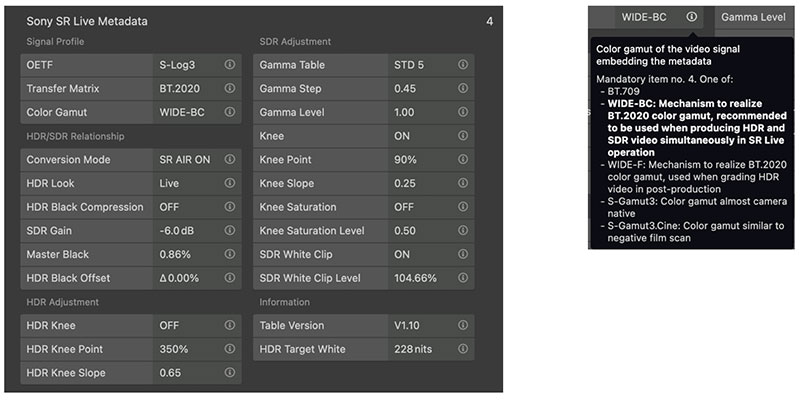Click the info icon beside OETF S-Log3
Viewport: 800px width, 400px height.
point(230,65)
